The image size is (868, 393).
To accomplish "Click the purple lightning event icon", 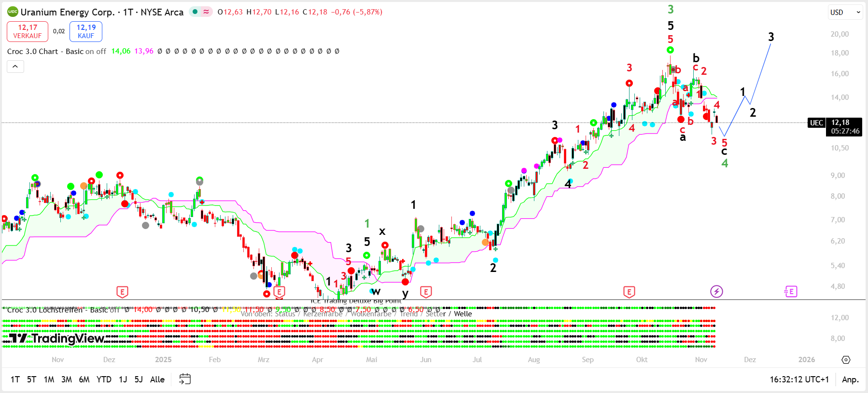I will click(x=716, y=291).
